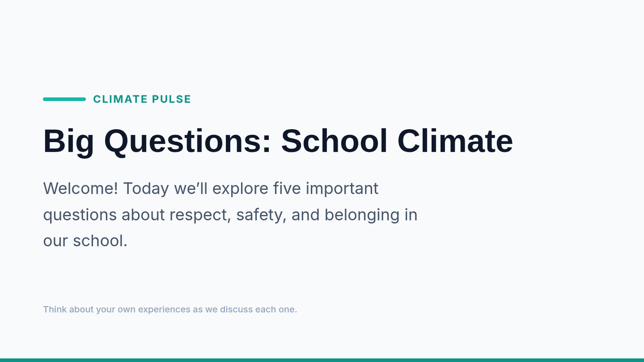Click the word PULSE in the label

pyautogui.click(x=172, y=99)
